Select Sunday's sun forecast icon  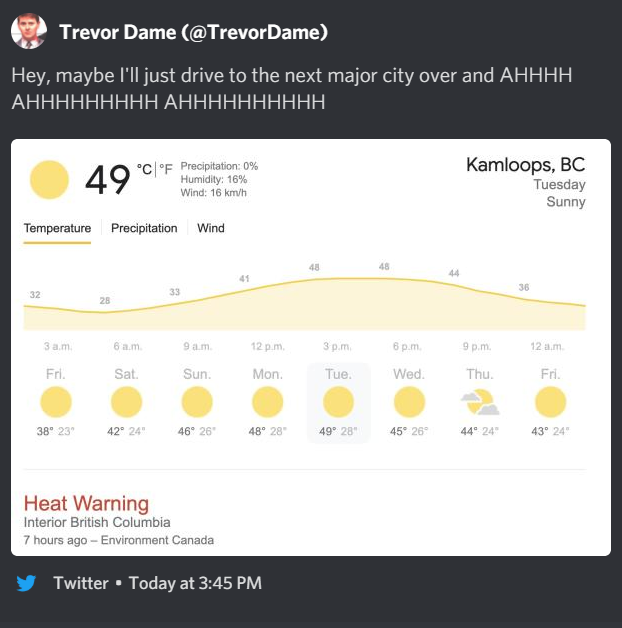[x=197, y=402]
